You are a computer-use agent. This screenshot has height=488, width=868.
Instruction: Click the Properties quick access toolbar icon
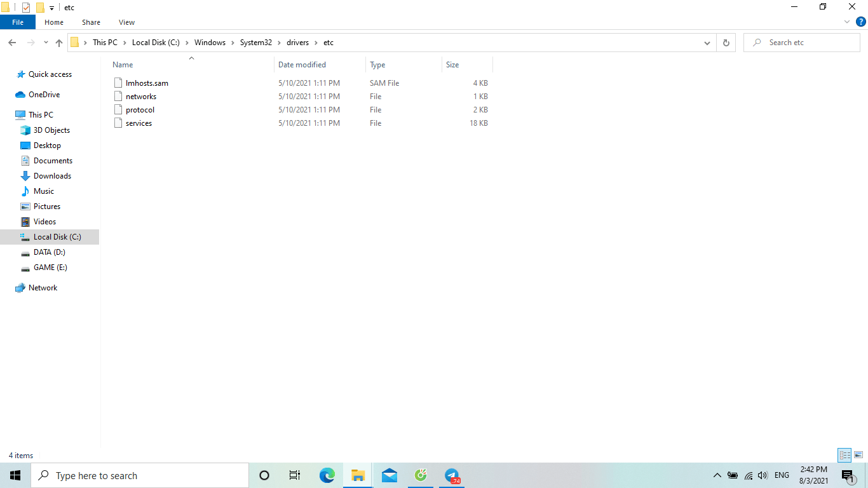[26, 8]
